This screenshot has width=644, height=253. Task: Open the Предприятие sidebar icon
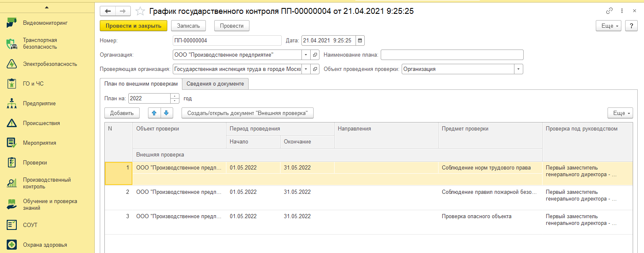click(12, 103)
